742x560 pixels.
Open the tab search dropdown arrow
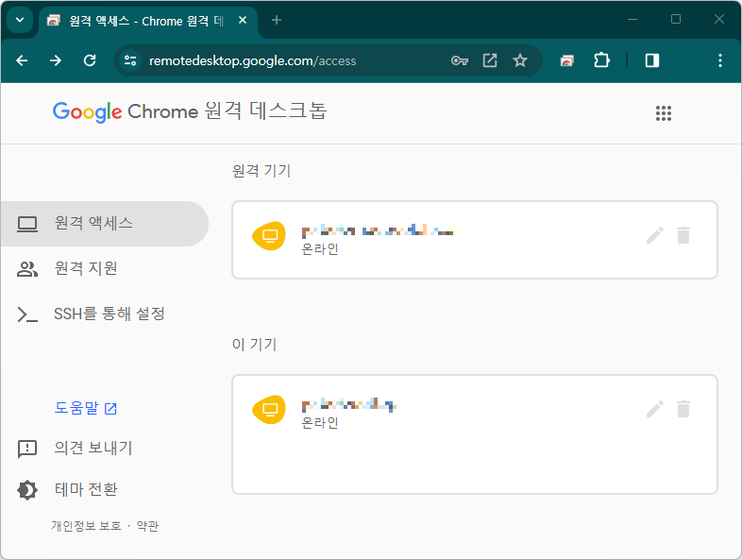coord(20,20)
